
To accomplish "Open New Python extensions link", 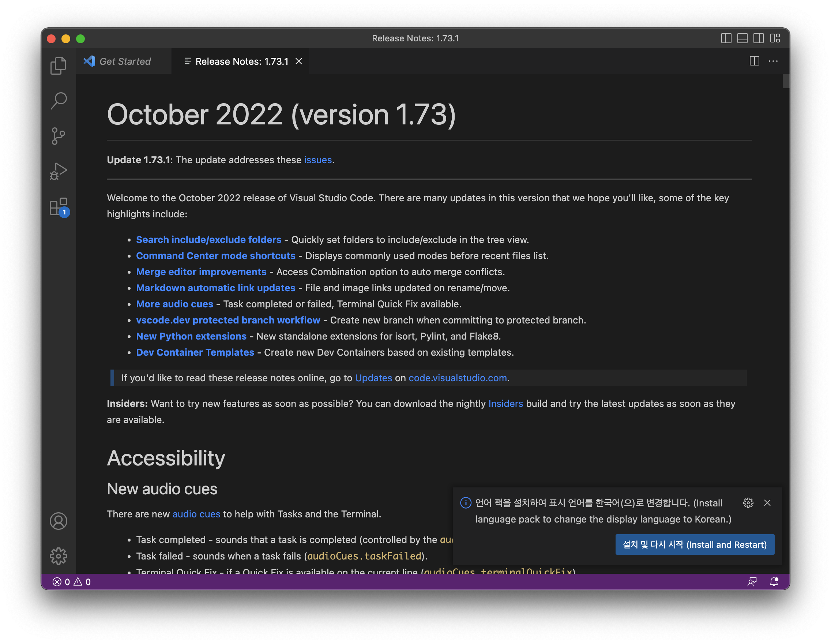I will click(x=191, y=336).
